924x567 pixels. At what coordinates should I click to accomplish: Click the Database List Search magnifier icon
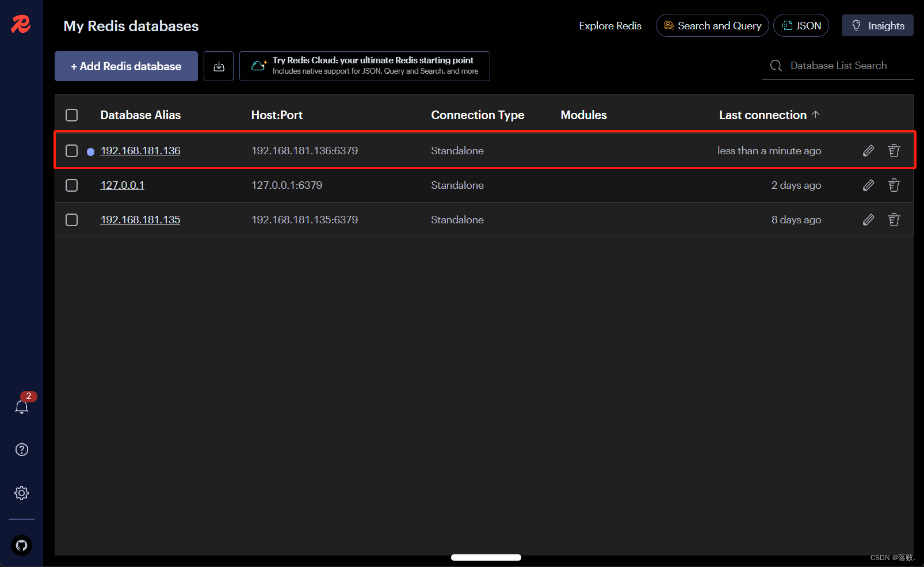(x=776, y=66)
